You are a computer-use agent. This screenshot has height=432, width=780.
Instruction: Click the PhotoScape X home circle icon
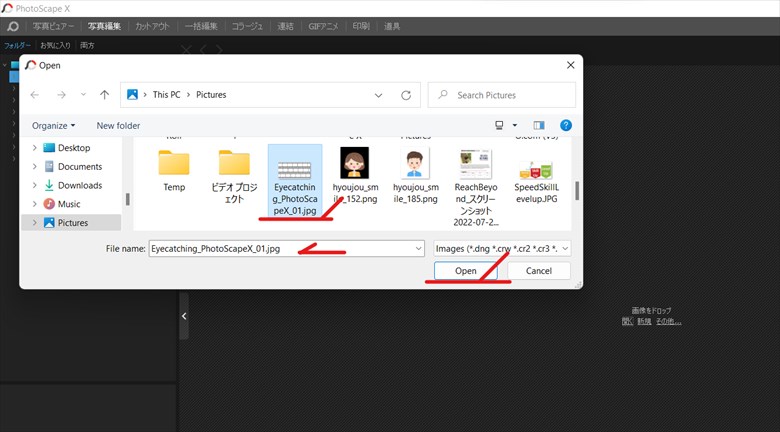[x=13, y=26]
